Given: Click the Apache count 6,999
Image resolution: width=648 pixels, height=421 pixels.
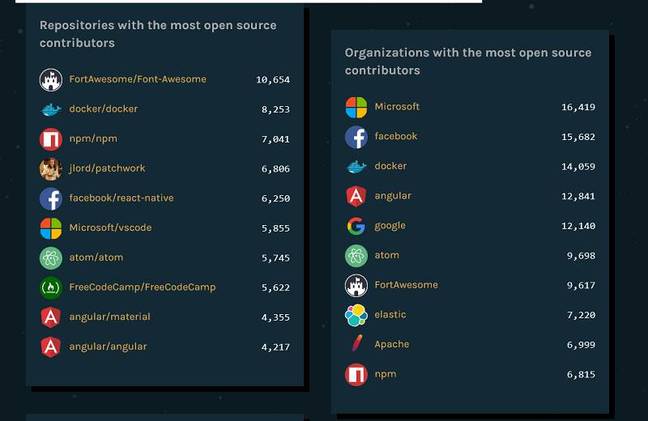Looking at the screenshot, I should pos(581,345).
